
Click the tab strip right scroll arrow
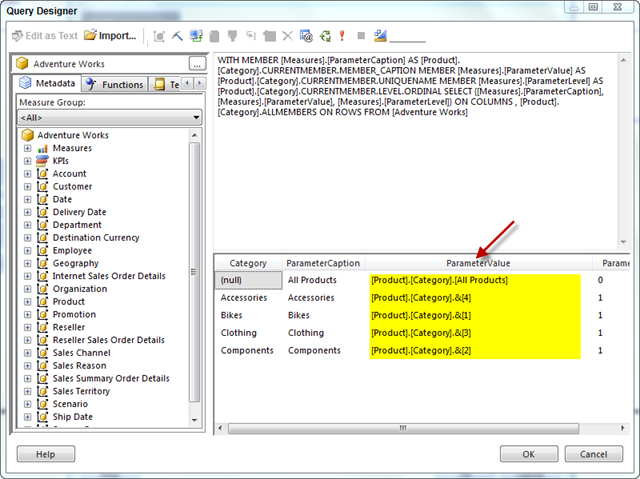point(199,84)
